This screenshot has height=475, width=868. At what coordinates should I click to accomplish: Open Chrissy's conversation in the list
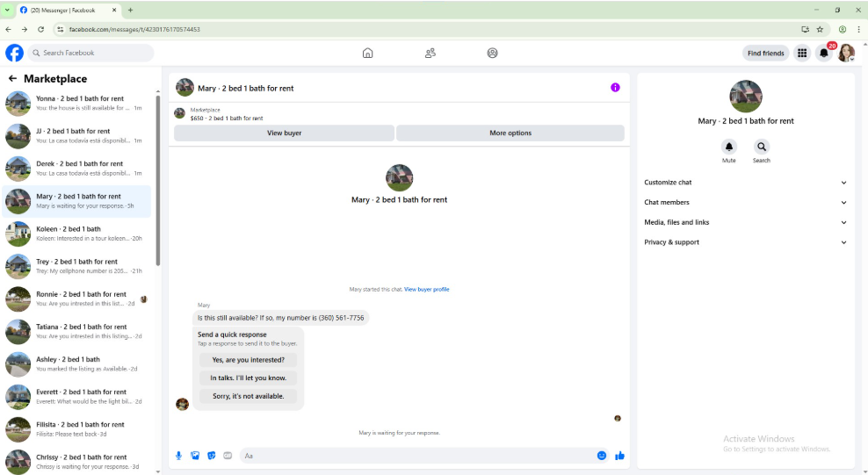point(76,461)
